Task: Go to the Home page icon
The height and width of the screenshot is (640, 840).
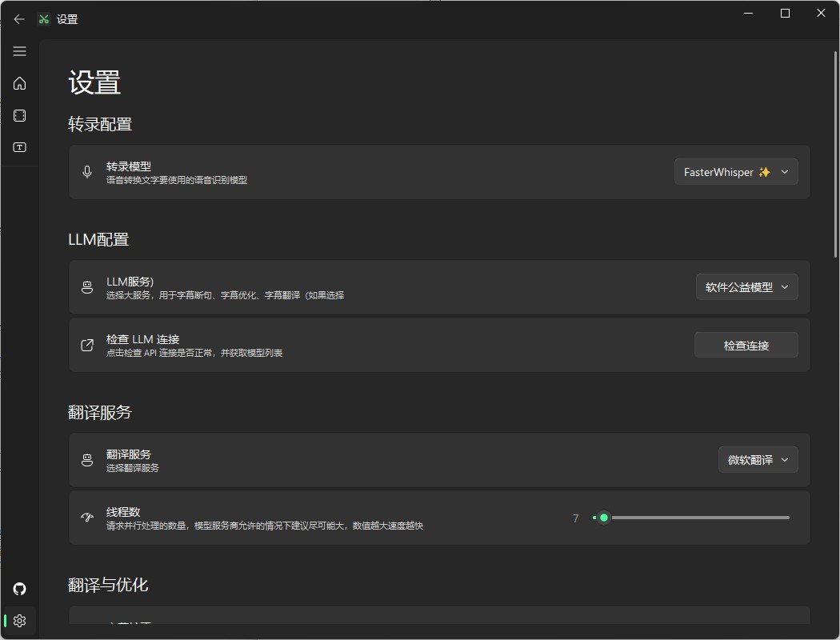Action: (x=20, y=83)
